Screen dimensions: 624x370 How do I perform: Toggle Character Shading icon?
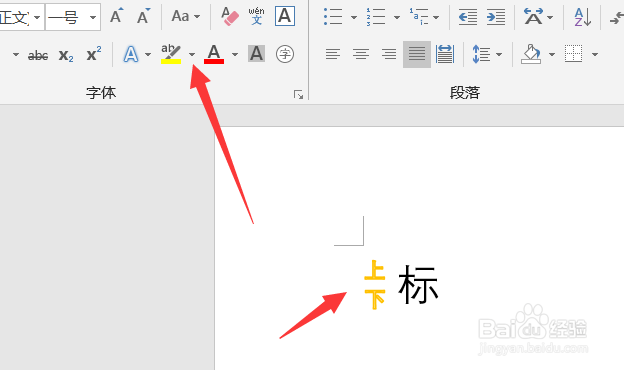(257, 53)
